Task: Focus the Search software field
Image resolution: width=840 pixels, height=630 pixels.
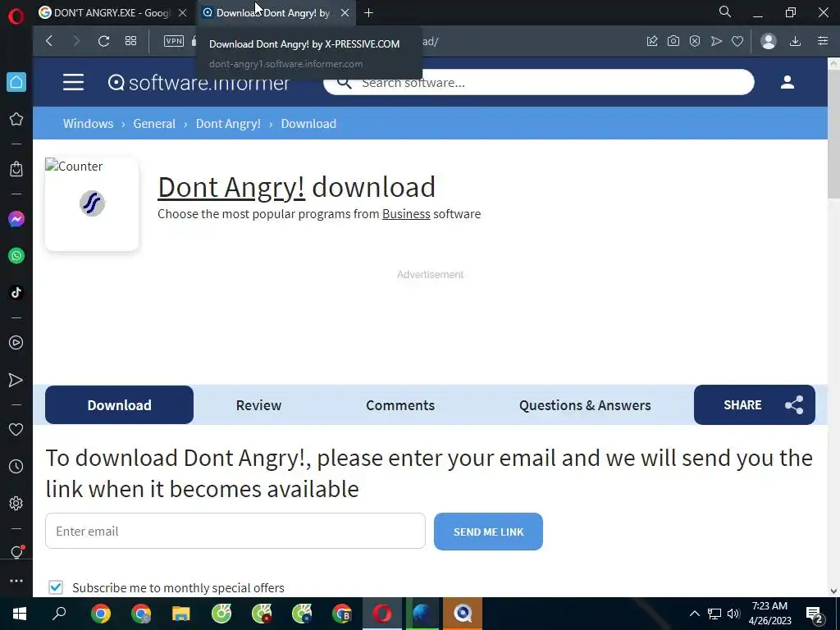Action: (x=538, y=83)
